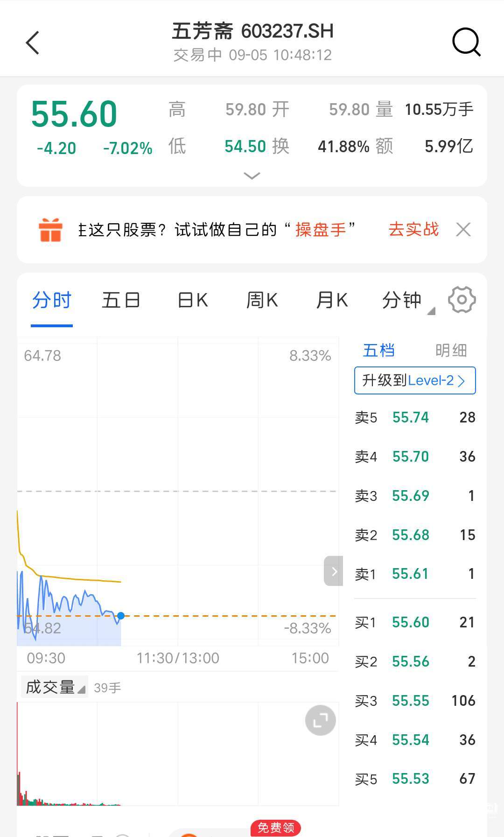Expand the quote details chevron

[252, 176]
